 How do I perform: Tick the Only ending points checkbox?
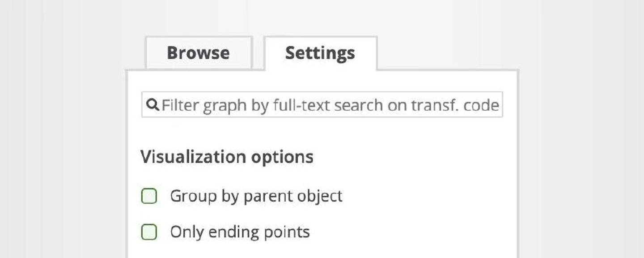(149, 232)
